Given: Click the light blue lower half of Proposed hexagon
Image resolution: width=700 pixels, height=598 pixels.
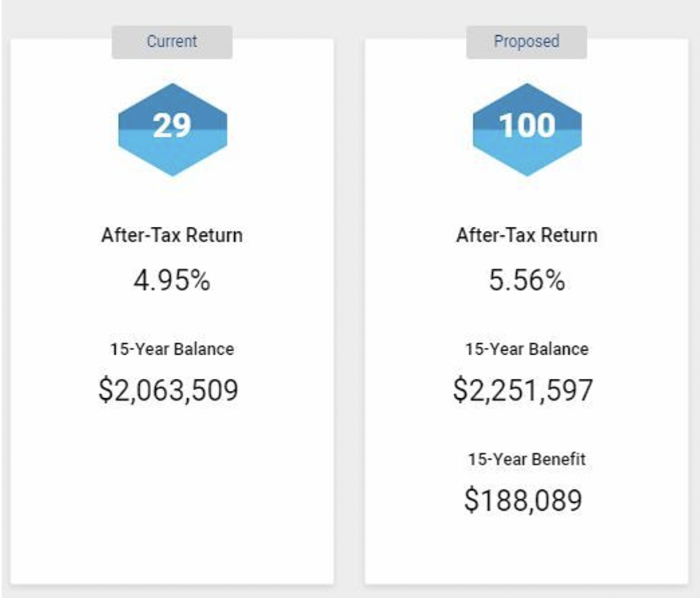Looking at the screenshot, I should [x=527, y=153].
